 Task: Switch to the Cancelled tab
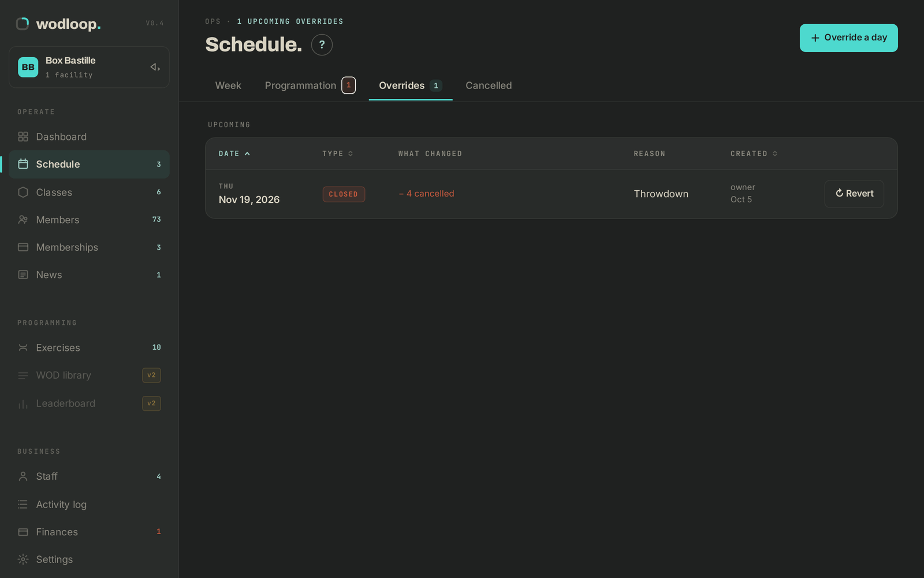tap(489, 86)
